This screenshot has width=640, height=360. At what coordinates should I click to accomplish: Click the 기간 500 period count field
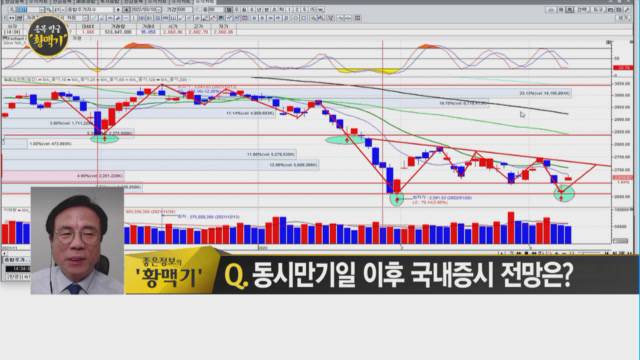[x=184, y=9]
